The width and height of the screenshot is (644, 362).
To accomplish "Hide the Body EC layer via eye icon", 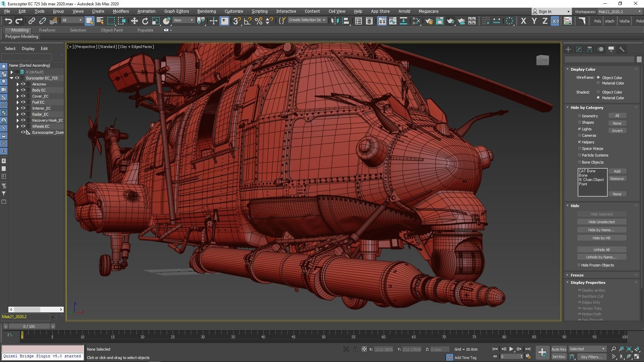I will pos(23,90).
